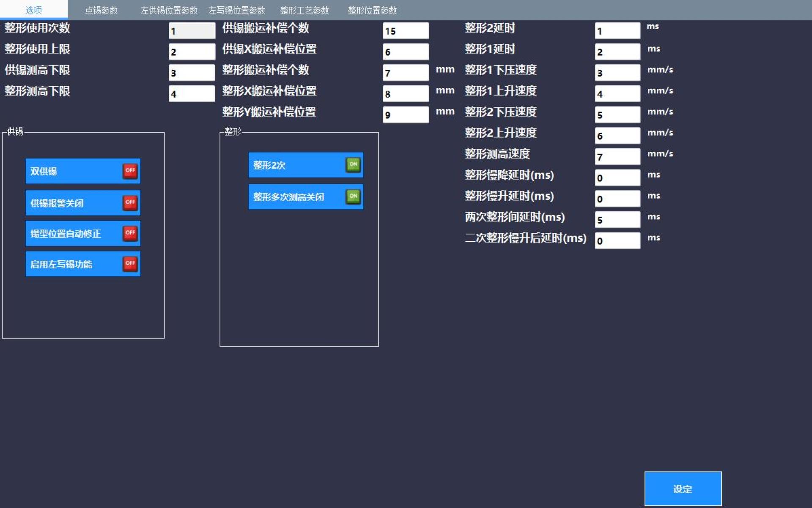Select the 整形工艺参数 tab

click(304, 10)
